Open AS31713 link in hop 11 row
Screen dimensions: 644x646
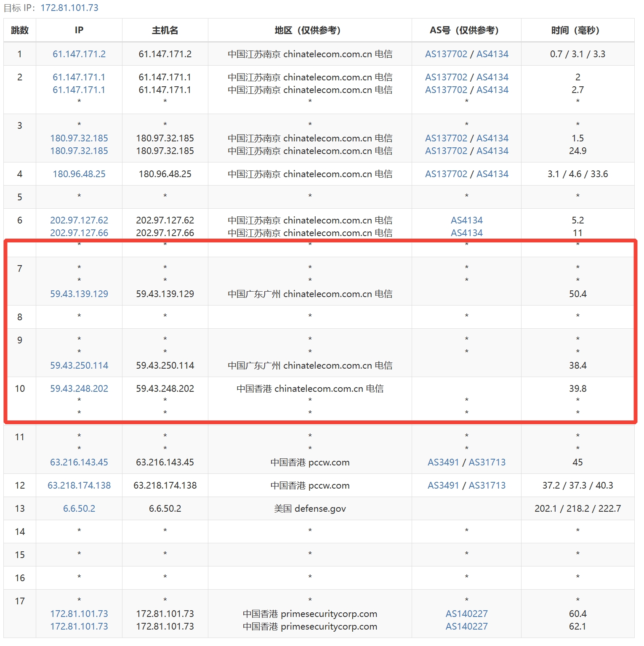[x=487, y=462]
